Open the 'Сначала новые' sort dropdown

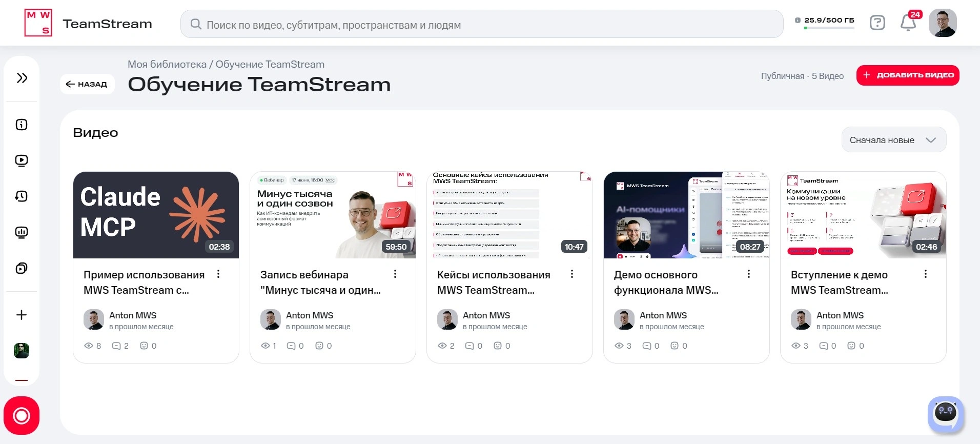(894, 140)
